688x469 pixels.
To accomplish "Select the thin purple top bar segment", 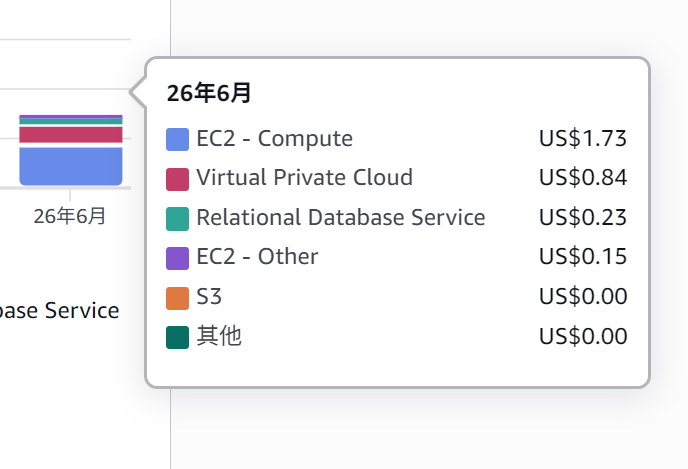I will tap(71, 117).
